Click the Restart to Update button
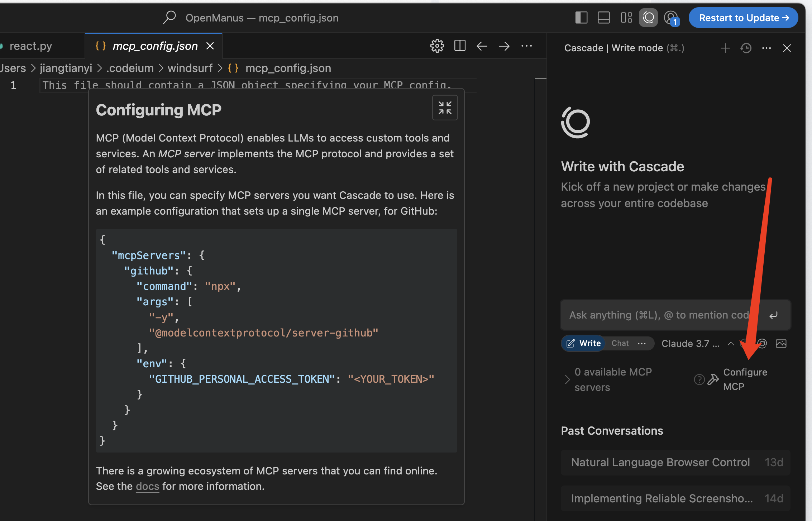Viewport: 812px width, 521px height. 743,18
